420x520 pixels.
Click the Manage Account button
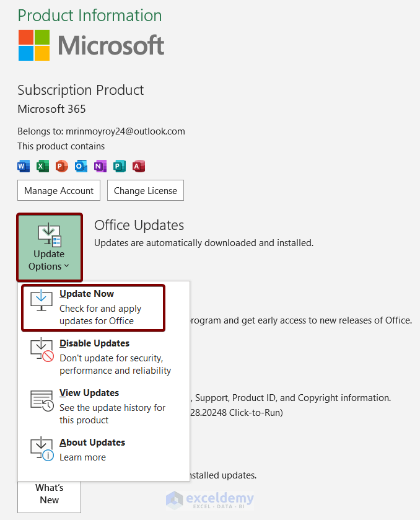pos(59,191)
